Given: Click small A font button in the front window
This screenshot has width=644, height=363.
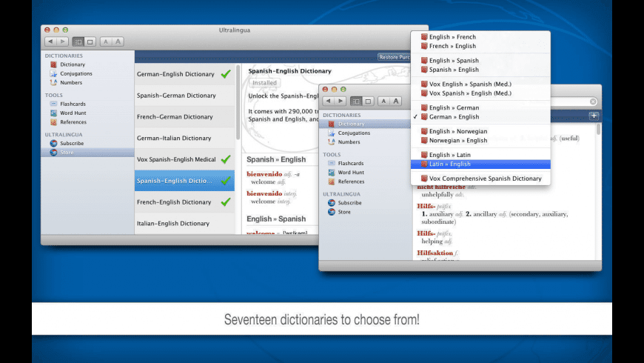Looking at the screenshot, I should tap(383, 101).
